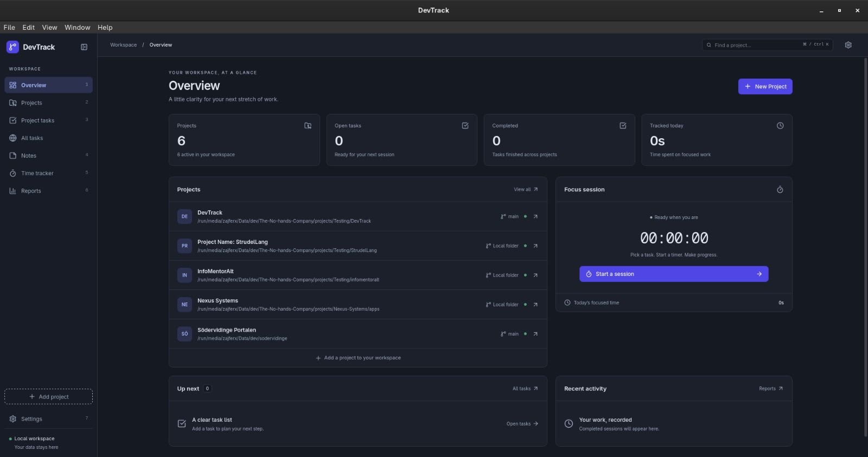Click All tasks link in Up next panel
Viewport: 868px width, 457px height.
pyautogui.click(x=525, y=389)
